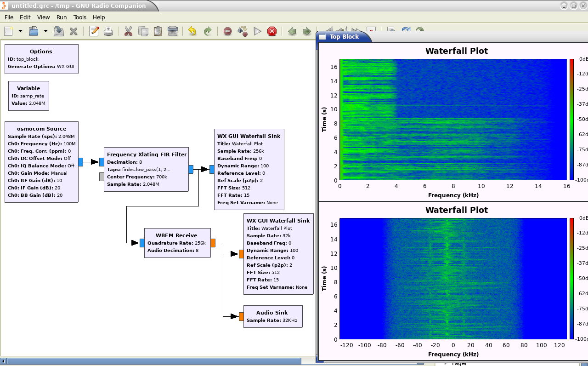Click inside the lower Waterfall Plot spectrum area
This screenshot has height=366, width=588.
pos(453,279)
